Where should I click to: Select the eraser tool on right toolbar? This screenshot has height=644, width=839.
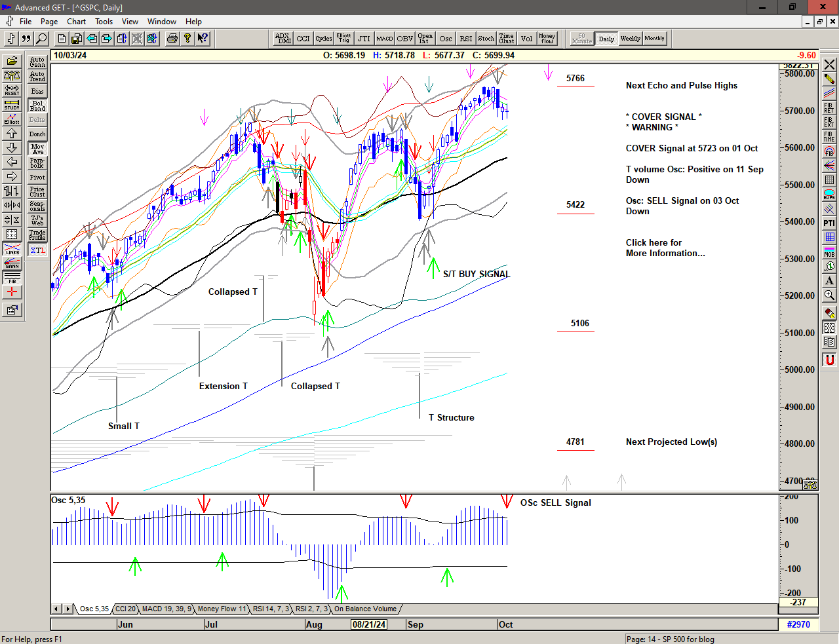pyautogui.click(x=829, y=313)
